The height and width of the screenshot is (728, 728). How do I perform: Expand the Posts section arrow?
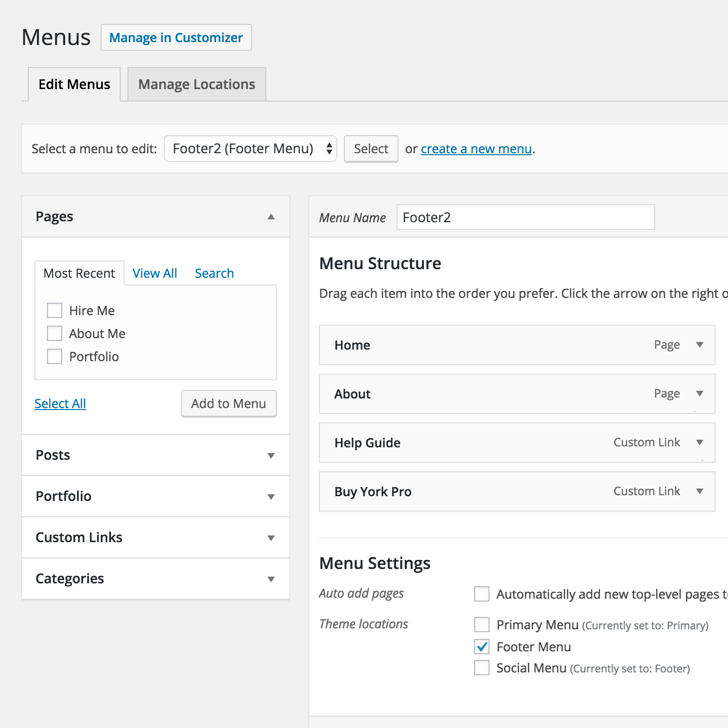(x=271, y=455)
